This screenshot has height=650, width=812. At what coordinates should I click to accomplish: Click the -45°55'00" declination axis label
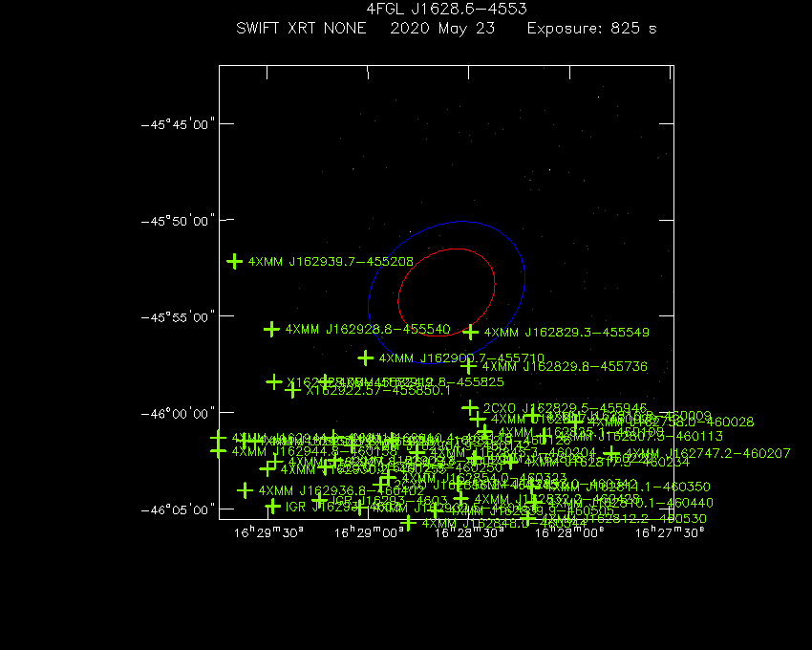[x=178, y=317]
